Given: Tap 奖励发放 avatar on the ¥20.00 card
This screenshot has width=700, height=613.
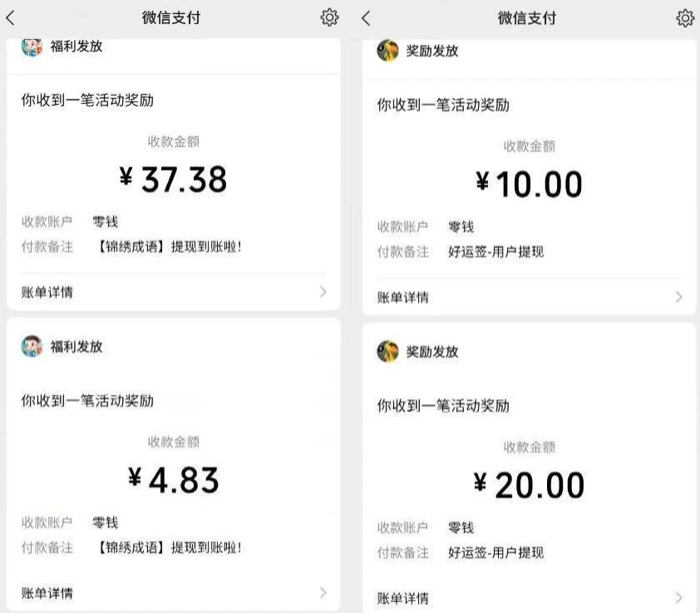Looking at the screenshot, I should tap(387, 351).
